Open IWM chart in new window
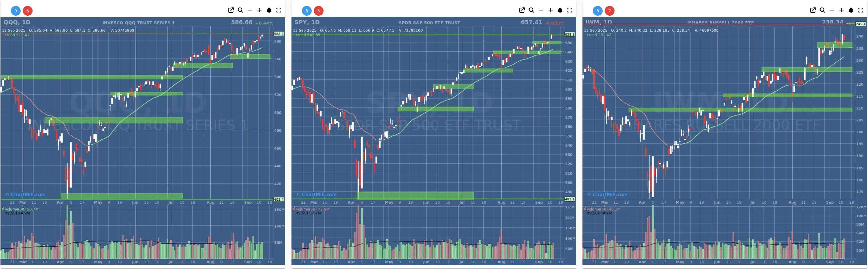Image resolution: width=868 pixels, height=269 pixels. (813, 10)
